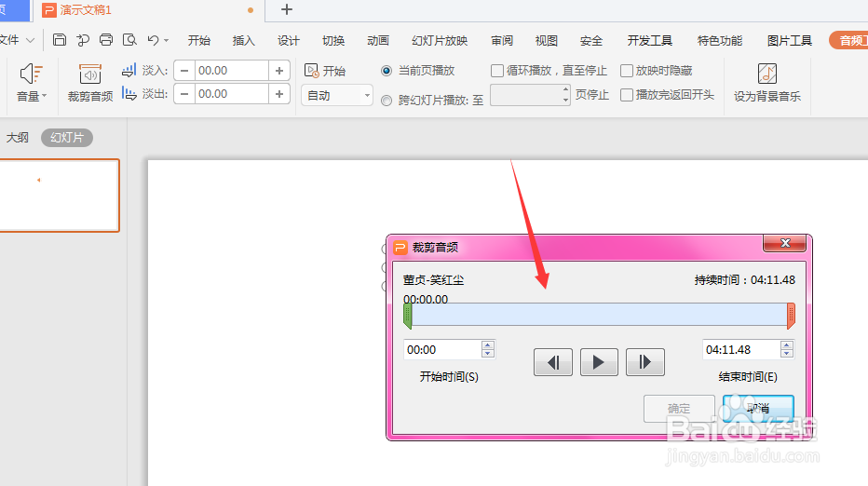The width and height of the screenshot is (868, 486).
Task: Open the 视图 ribbon tab
Action: click(x=547, y=40)
